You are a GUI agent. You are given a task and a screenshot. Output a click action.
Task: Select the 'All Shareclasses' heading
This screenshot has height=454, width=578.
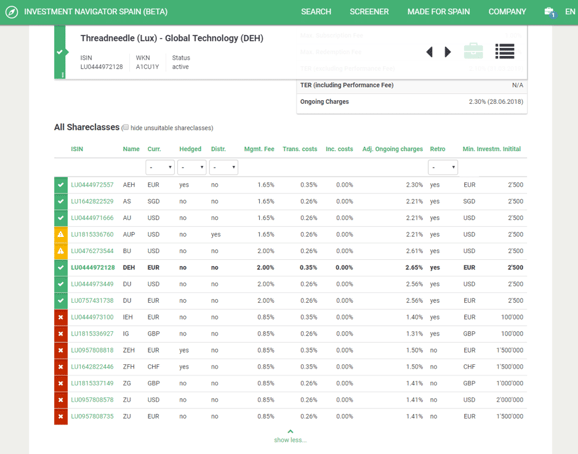tap(87, 127)
